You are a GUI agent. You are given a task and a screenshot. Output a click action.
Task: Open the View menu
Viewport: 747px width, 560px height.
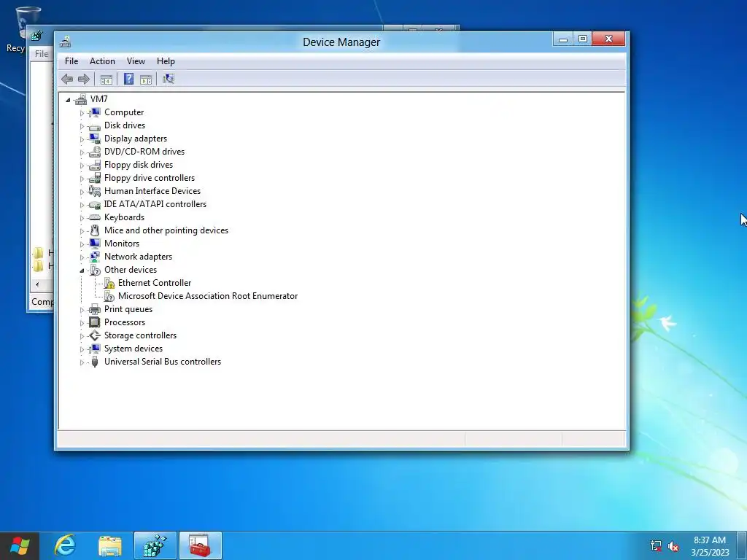pyautogui.click(x=136, y=61)
